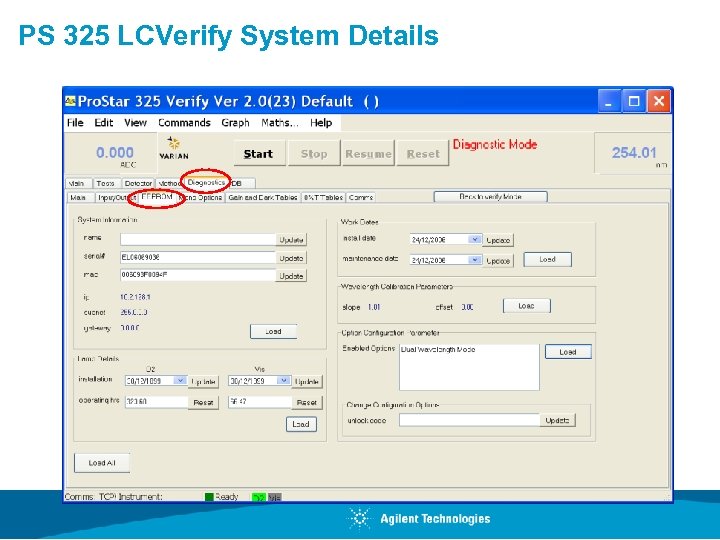Open the Commands menu
This screenshot has height=540, width=720.
point(184,123)
